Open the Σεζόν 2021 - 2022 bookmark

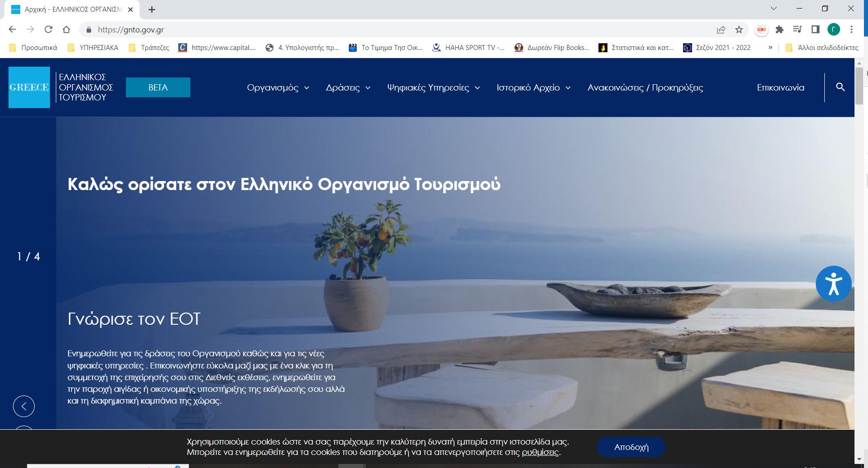[x=717, y=47]
